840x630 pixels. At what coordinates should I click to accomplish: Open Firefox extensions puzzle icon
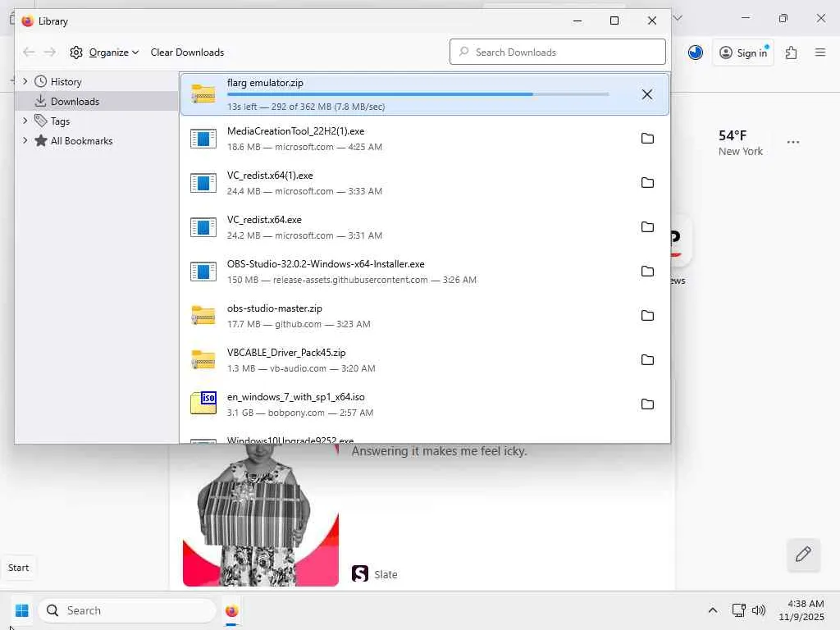pos(791,52)
